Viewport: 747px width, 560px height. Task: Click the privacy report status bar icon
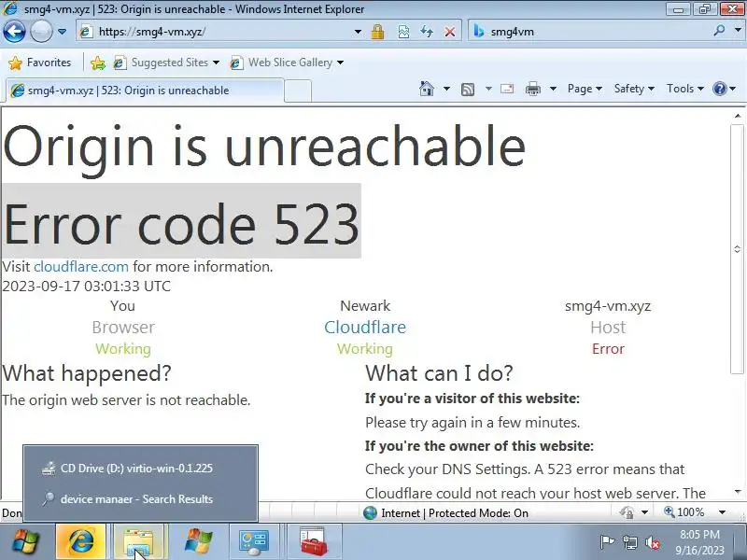tap(627, 512)
